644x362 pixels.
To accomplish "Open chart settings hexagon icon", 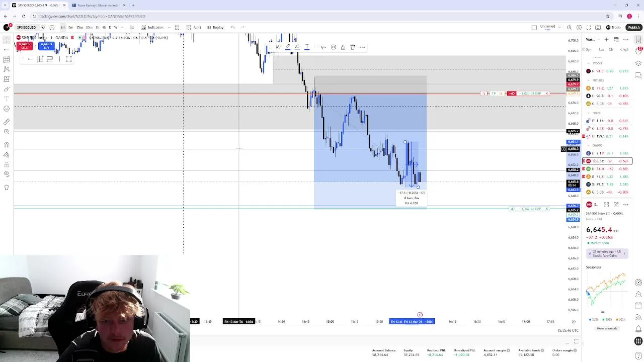I will [579, 27].
